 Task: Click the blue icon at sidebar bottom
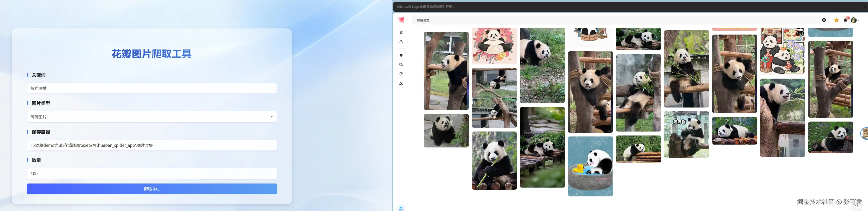401,208
